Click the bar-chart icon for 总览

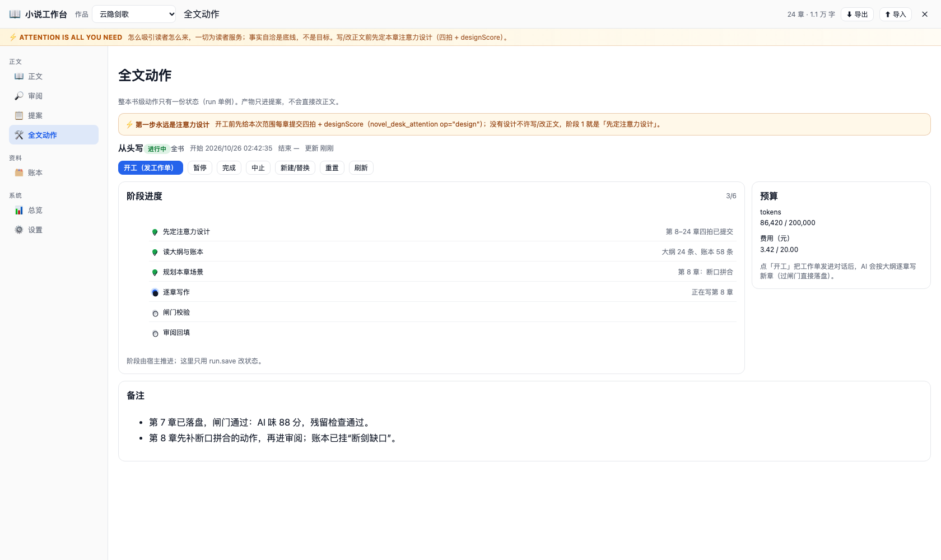pos(19,210)
